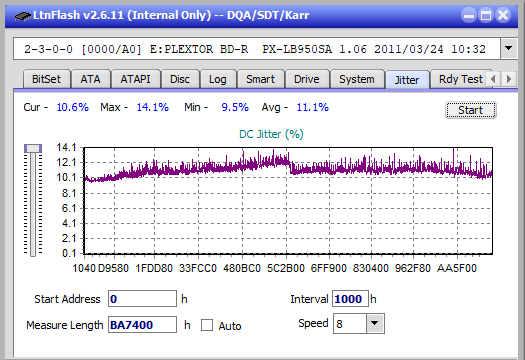Click the Measure Length input field

[142, 325]
